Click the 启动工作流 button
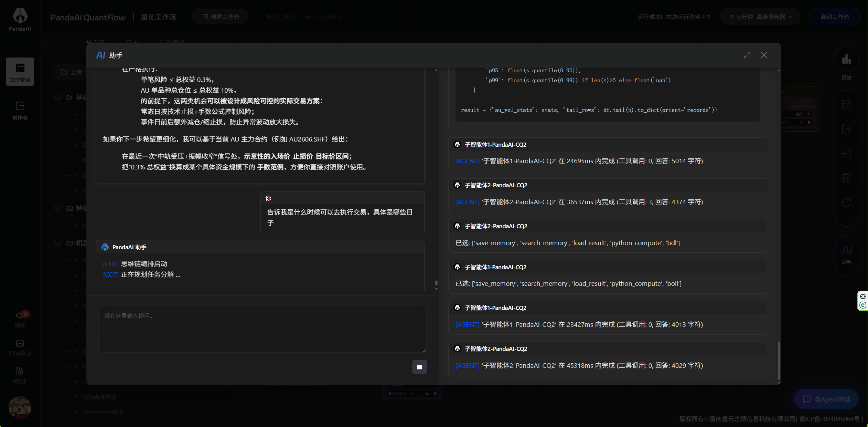868x427 pixels. 834,16
